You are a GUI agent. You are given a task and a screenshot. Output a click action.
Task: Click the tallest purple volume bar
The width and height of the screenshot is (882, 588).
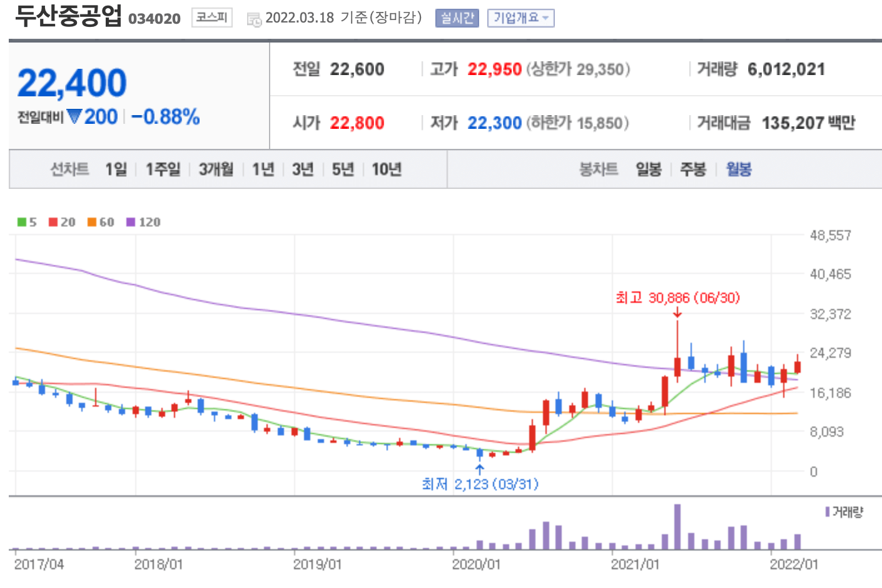tap(677, 527)
